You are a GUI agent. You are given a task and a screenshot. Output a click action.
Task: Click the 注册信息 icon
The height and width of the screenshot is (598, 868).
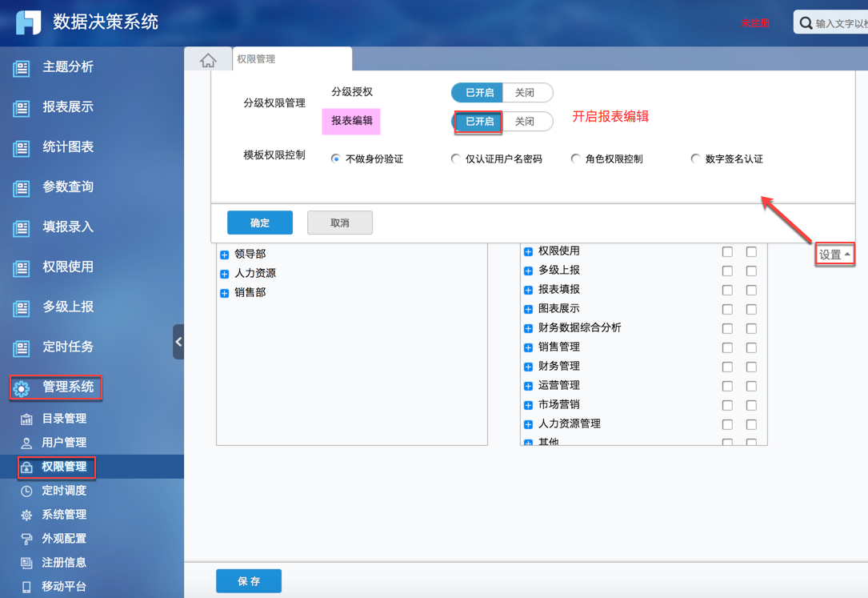(26, 563)
